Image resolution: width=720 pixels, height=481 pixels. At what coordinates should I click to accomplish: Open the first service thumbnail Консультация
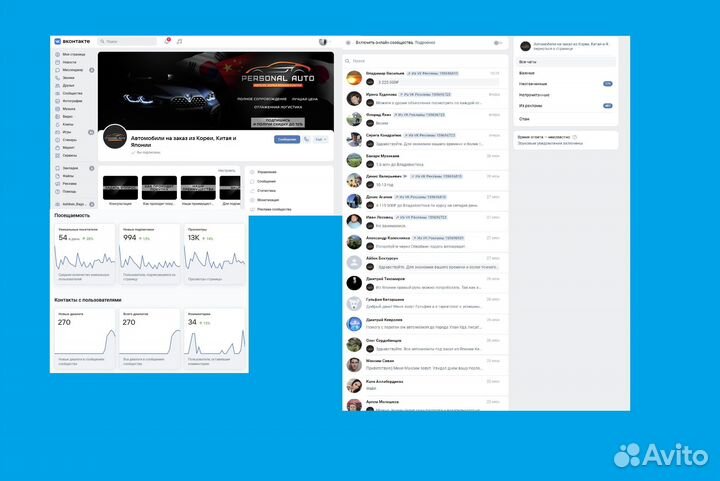coord(120,187)
